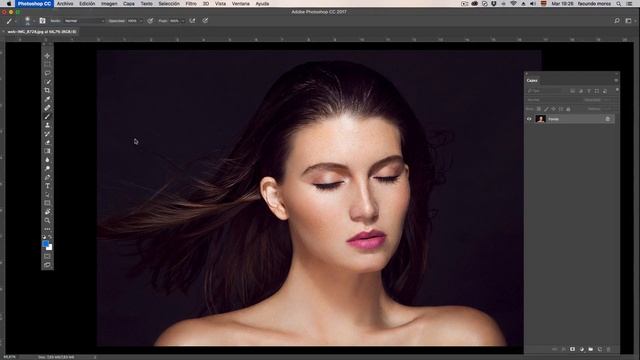640x360 pixels.
Task: Open the layer blending mode dropdown
Action: pos(551,100)
